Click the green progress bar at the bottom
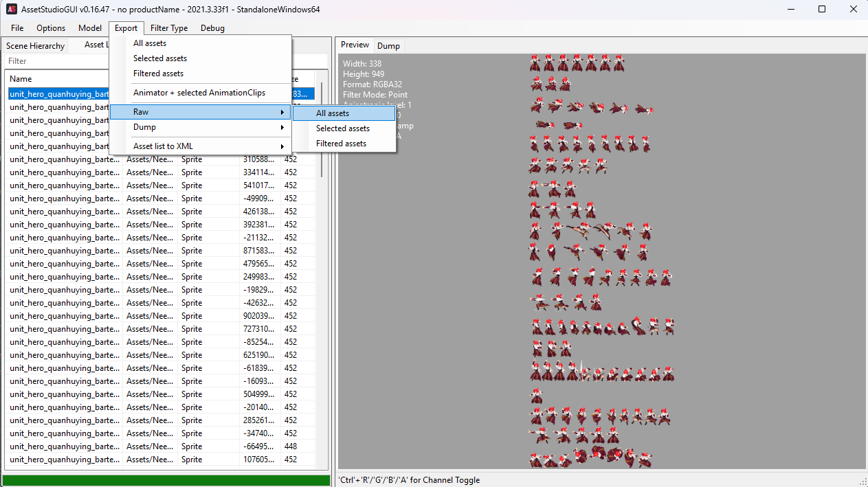This screenshot has width=868, height=487. pyautogui.click(x=165, y=479)
